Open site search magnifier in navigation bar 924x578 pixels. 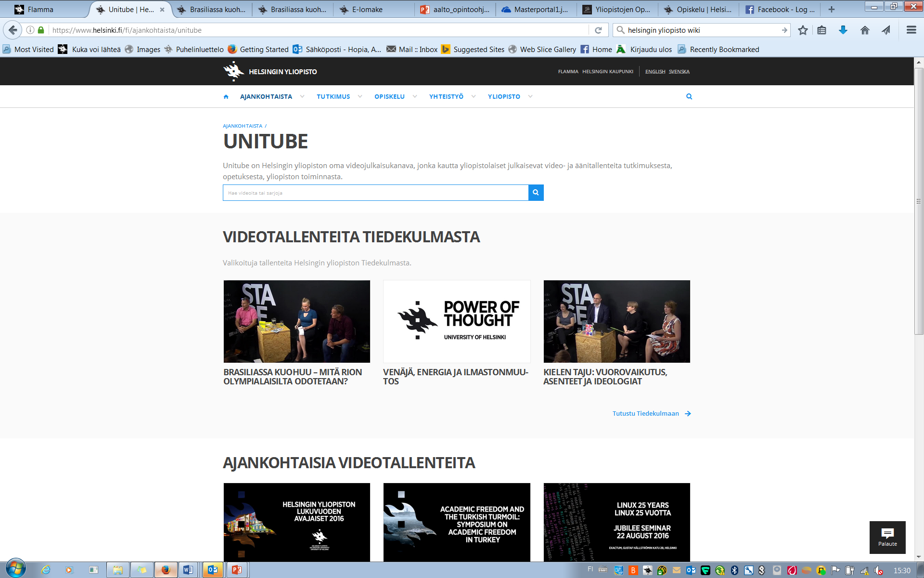(x=689, y=96)
